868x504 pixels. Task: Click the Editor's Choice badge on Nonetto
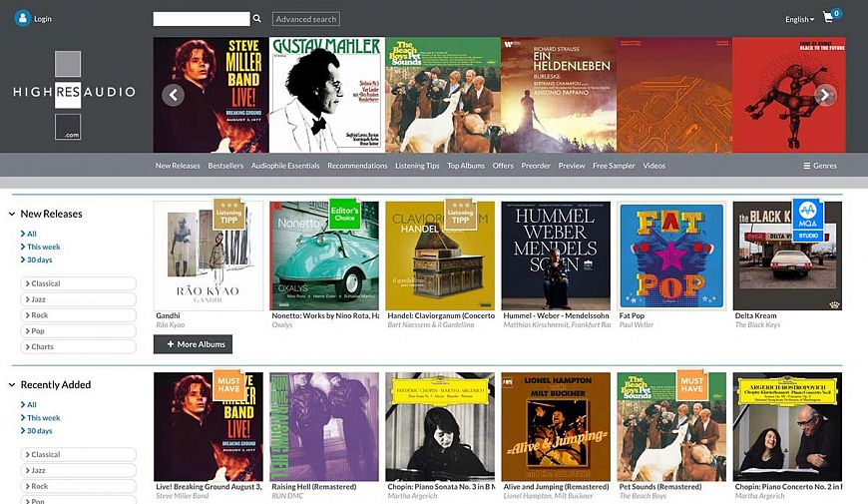[343, 216]
